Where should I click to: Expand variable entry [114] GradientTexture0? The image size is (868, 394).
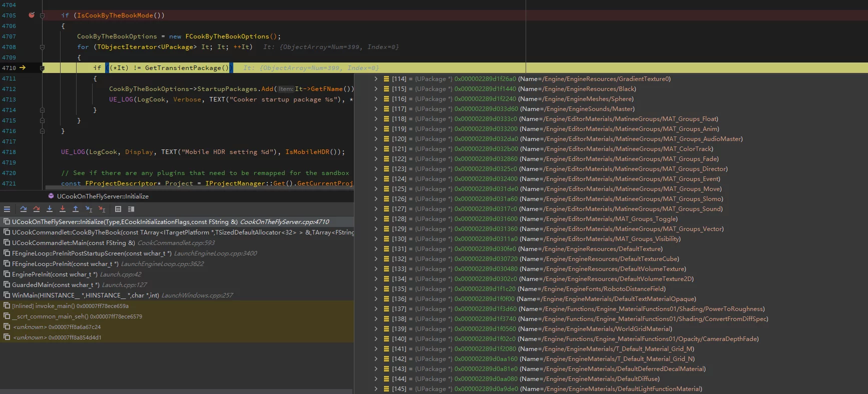(x=376, y=79)
